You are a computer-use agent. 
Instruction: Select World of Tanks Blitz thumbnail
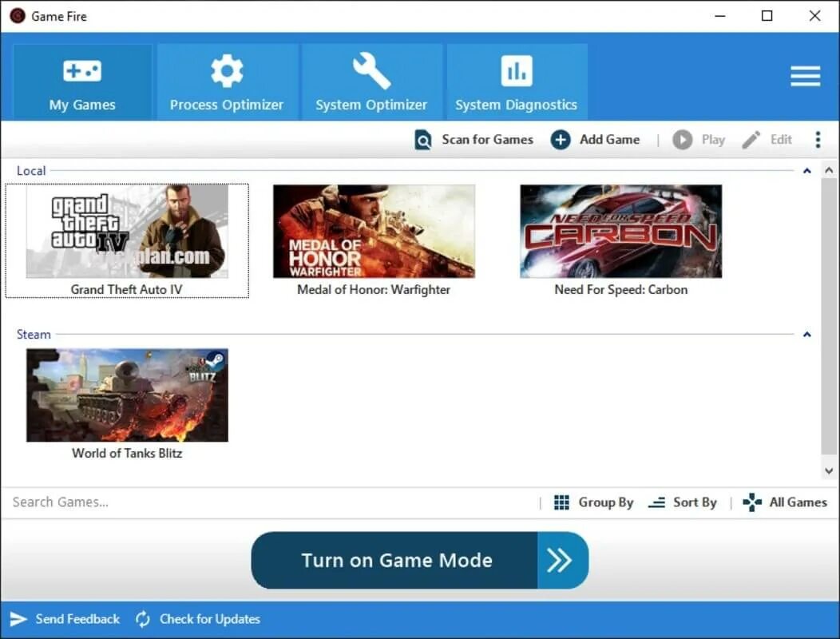point(127,395)
